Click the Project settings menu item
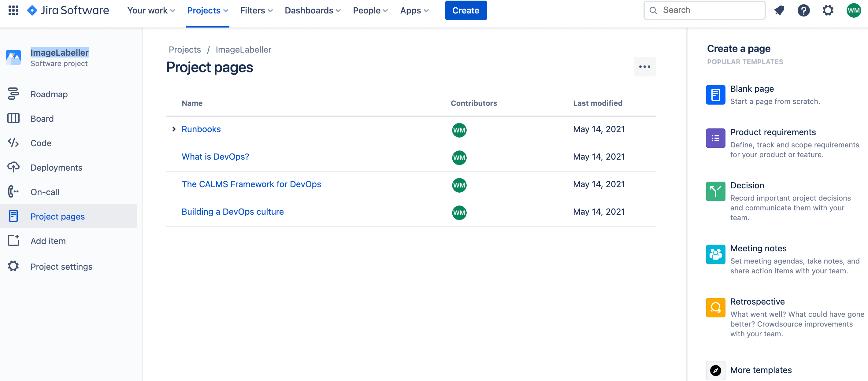868x381 pixels. pos(61,266)
